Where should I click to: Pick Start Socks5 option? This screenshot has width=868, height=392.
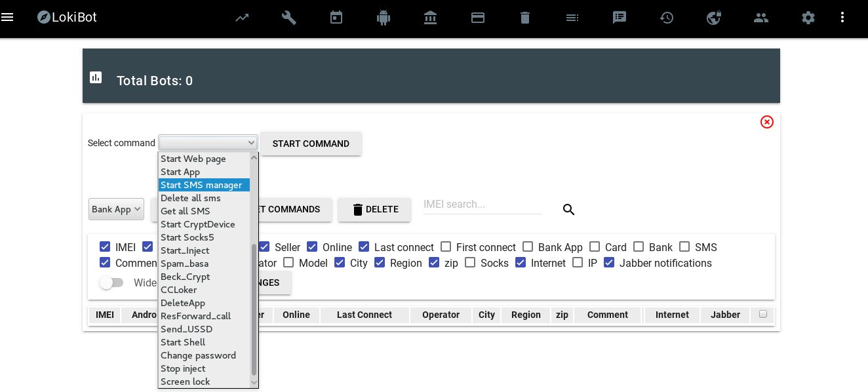204,237
